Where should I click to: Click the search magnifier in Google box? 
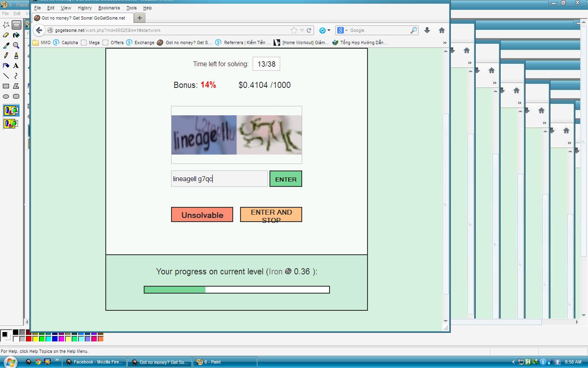point(414,30)
